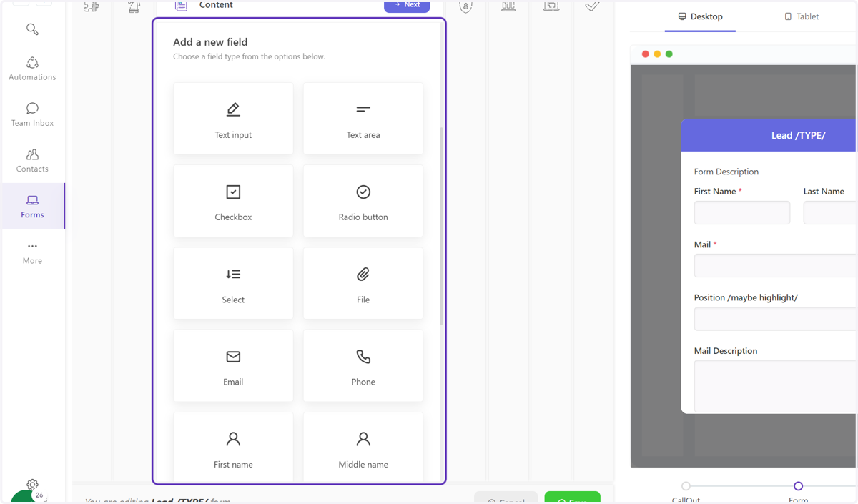Add a Phone field
858x504 pixels.
363,365
